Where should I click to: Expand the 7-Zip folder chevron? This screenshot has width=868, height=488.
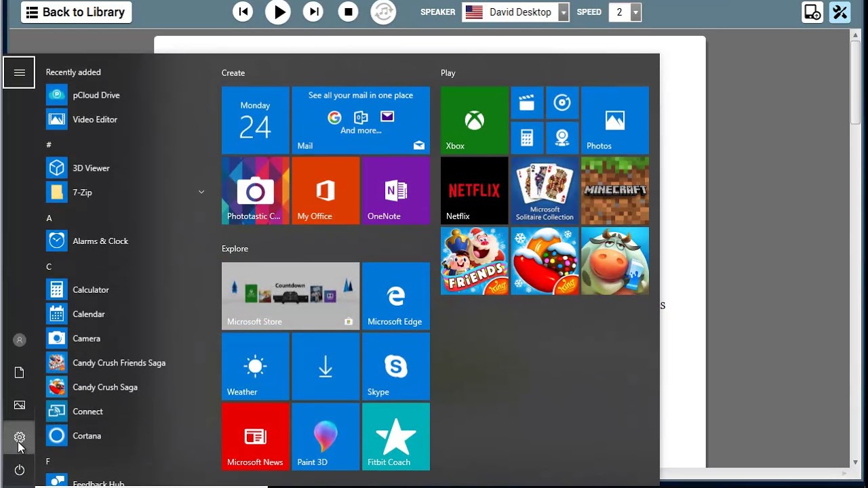[x=201, y=192]
